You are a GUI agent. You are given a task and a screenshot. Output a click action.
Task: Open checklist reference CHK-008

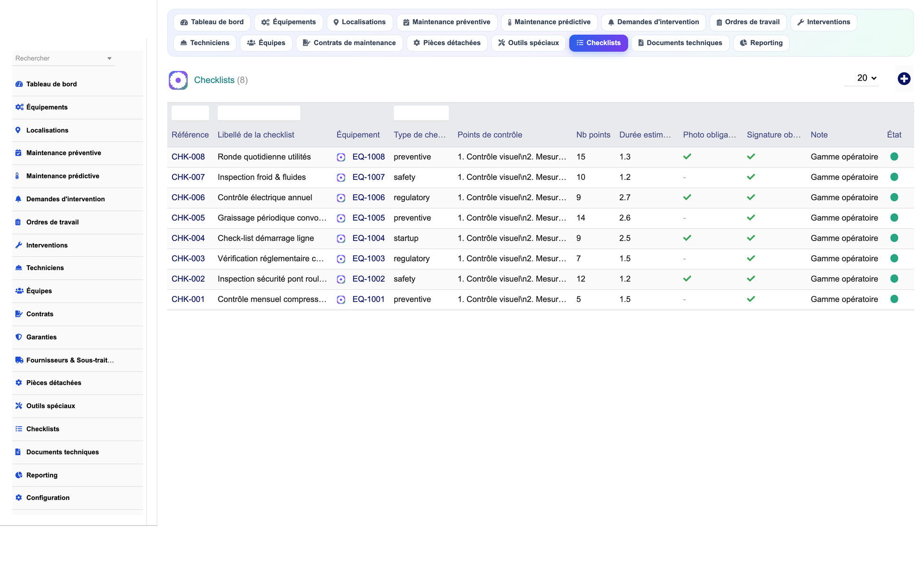pos(188,157)
